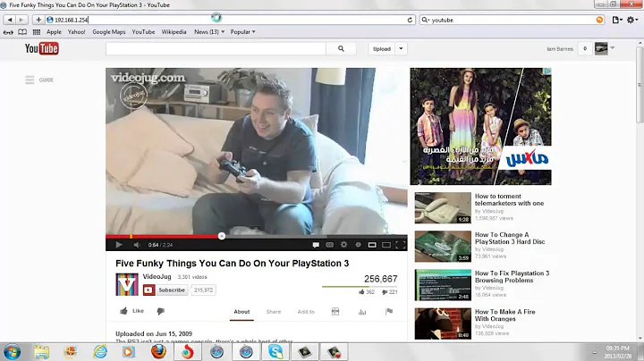Image resolution: width=644 pixels, height=361 pixels.
Task: Seek using the video progress scrubber
Action: pos(222,236)
